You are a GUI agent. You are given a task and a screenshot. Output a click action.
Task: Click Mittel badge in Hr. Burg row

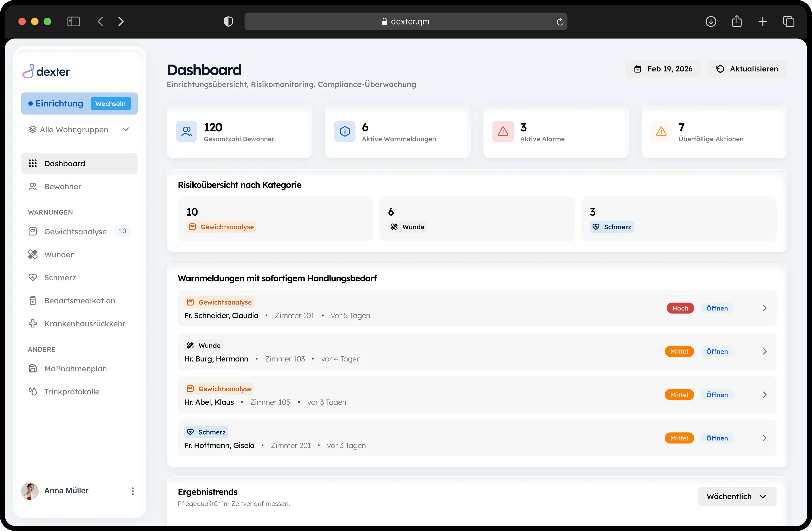[x=679, y=352]
